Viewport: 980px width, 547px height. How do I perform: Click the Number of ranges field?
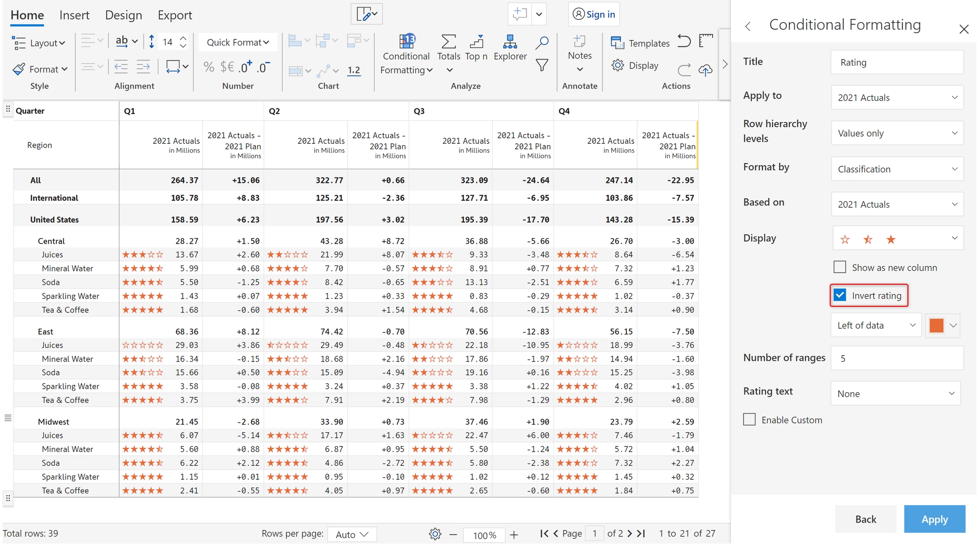tap(897, 358)
